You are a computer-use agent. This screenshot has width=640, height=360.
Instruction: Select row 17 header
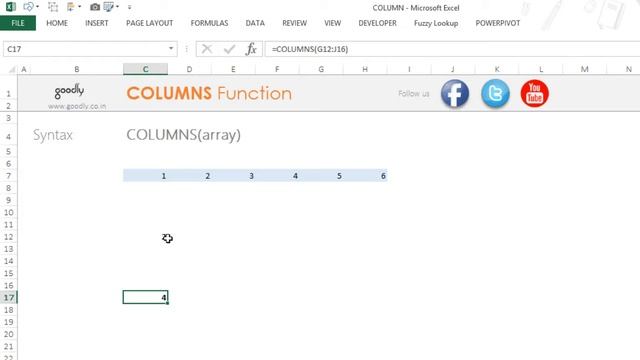(x=9, y=298)
